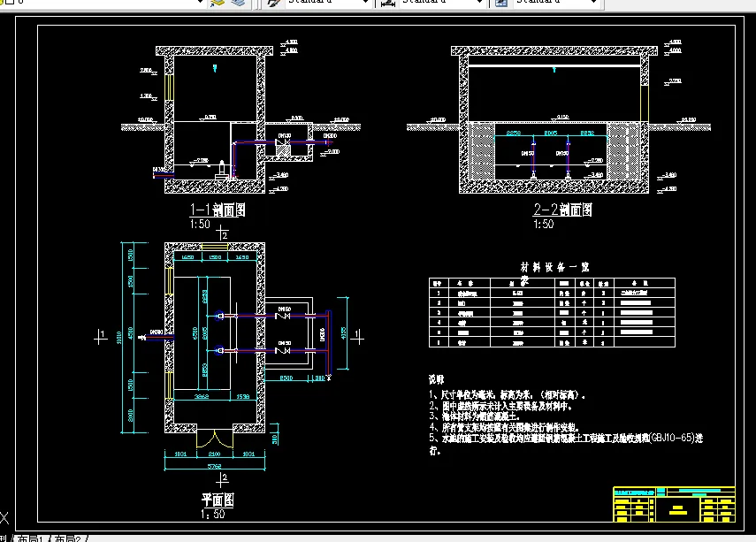756x542 pixels.
Task: Expand the dimension style Standard dropdown
Action: [x=479, y=2]
